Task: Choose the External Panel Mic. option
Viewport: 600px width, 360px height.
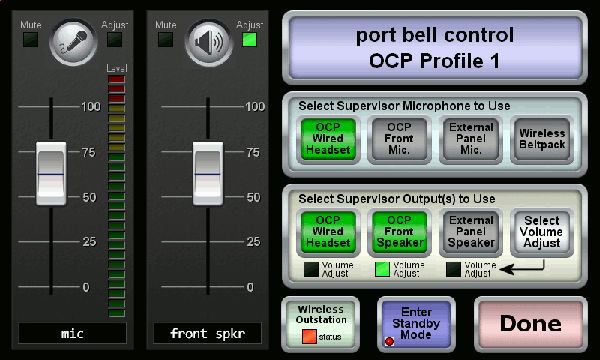Action: 471,139
